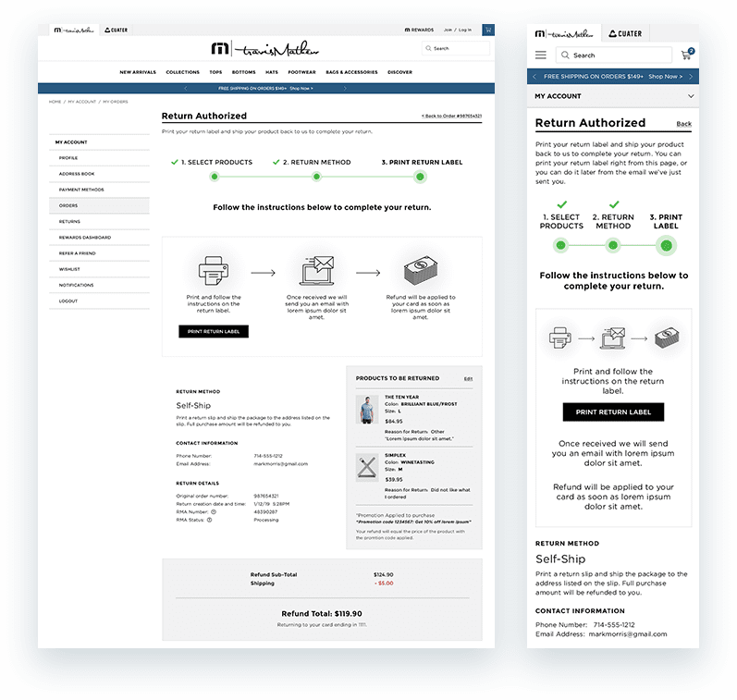The image size is (737, 700).
Task: Click the desktop Print Return Label button
Action: [x=214, y=331]
